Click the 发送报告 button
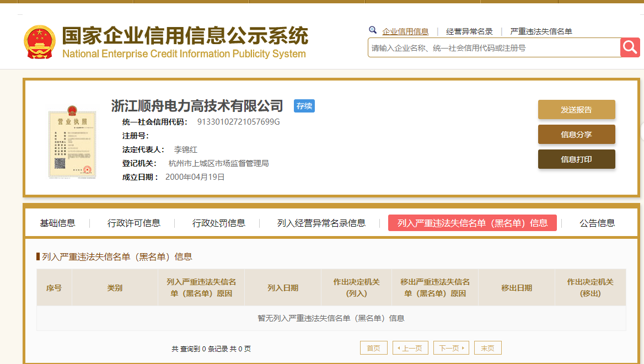The height and width of the screenshot is (364, 644). 576,110
